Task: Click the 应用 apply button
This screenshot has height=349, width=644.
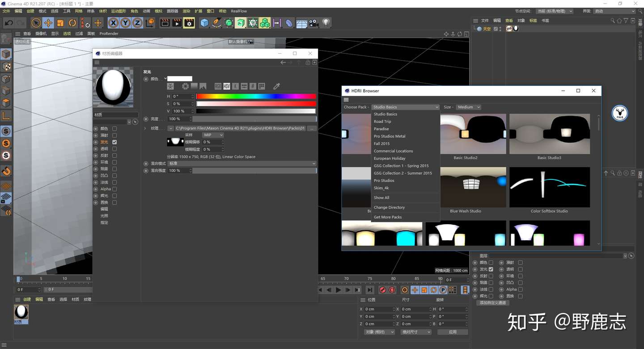Action: click(453, 332)
